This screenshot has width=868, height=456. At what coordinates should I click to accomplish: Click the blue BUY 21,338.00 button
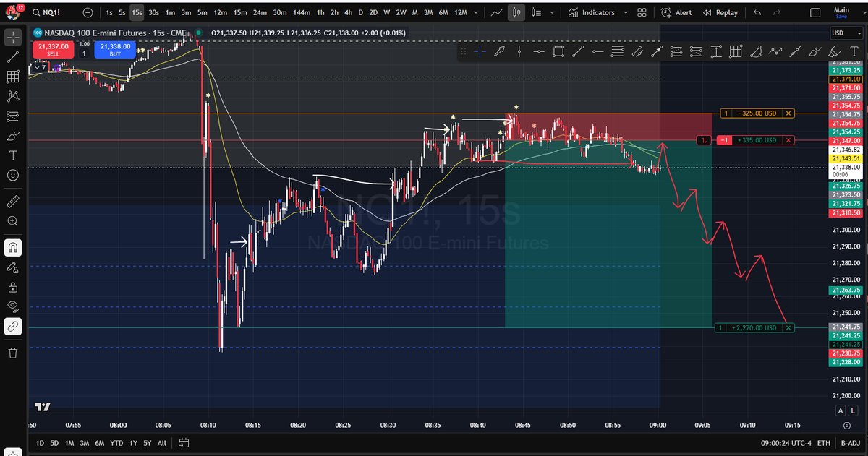[x=114, y=49]
